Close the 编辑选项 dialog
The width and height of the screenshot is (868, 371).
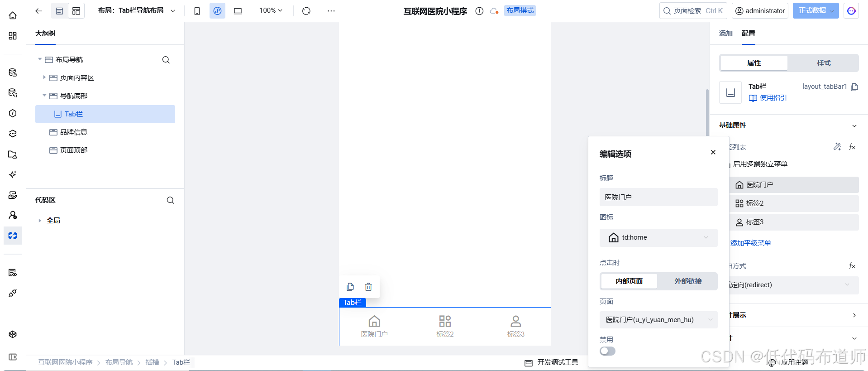point(713,152)
